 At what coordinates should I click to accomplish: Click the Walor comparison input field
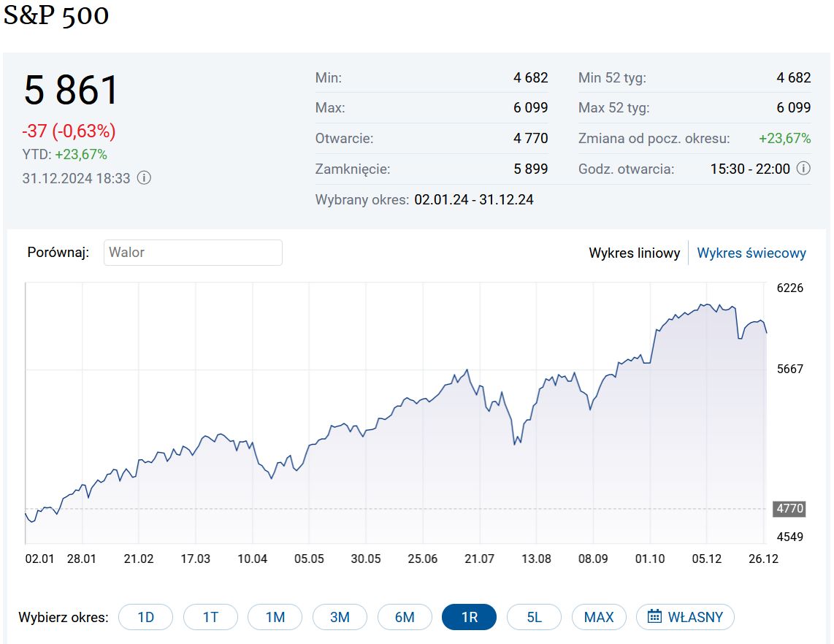(193, 253)
